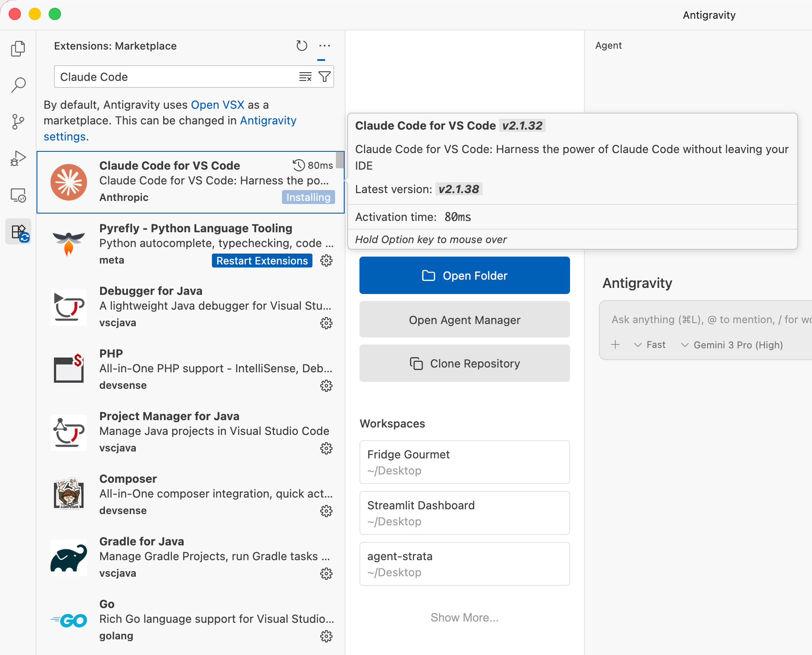Open manage gear for Gradle for Java
812x655 pixels.
(326, 574)
